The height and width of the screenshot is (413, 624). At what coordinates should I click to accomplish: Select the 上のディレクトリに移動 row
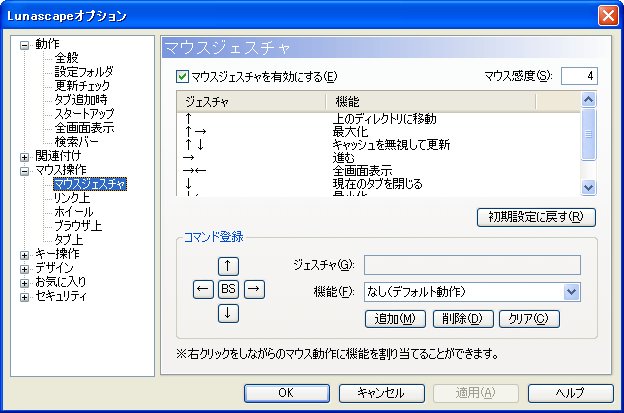378,119
